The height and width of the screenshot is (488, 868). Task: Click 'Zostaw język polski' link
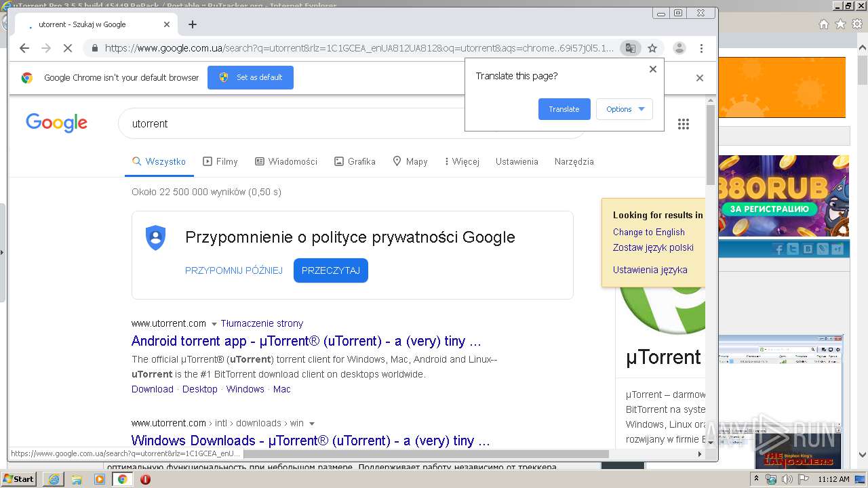(653, 247)
